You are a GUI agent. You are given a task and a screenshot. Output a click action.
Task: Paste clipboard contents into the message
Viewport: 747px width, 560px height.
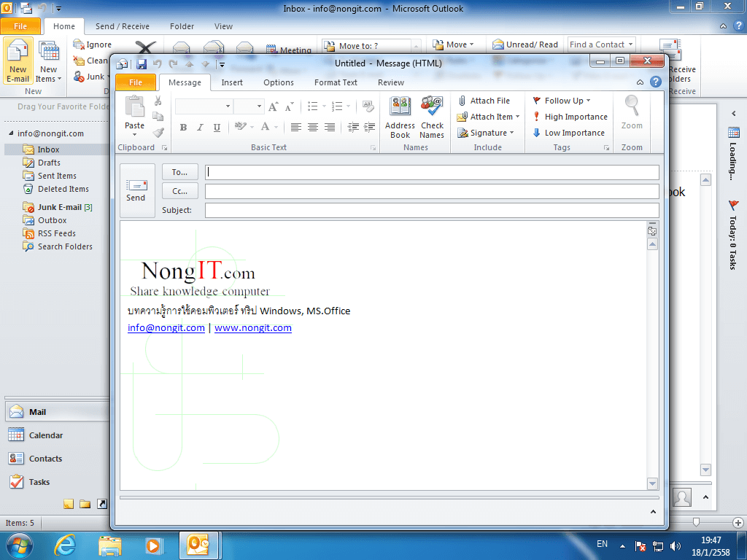(x=134, y=114)
